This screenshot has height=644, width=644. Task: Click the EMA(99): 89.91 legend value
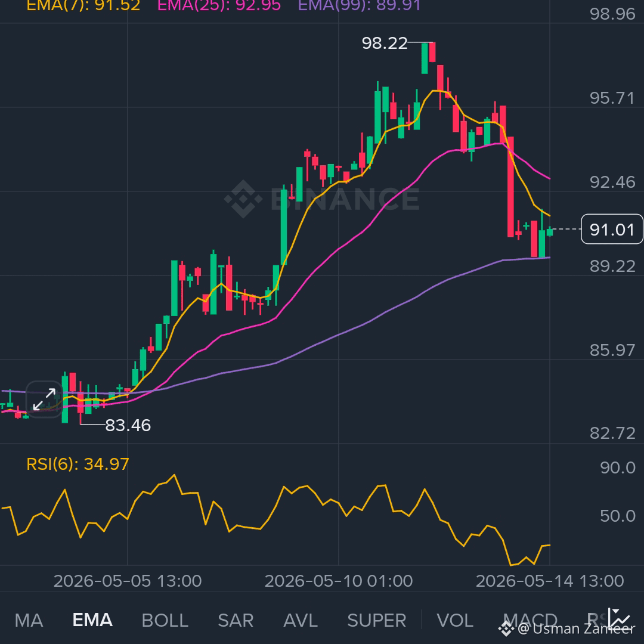[x=360, y=6]
